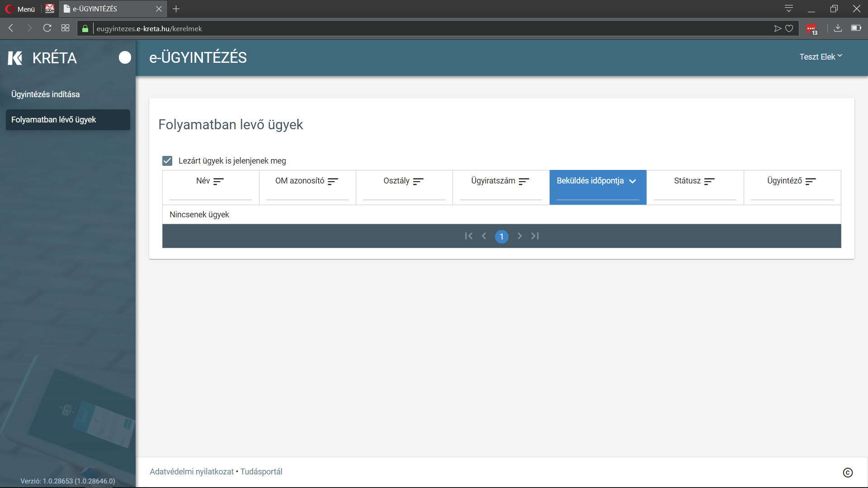Viewport: 868px width, 488px height.
Task: Click the copyright icon in footer
Action: tap(848, 473)
